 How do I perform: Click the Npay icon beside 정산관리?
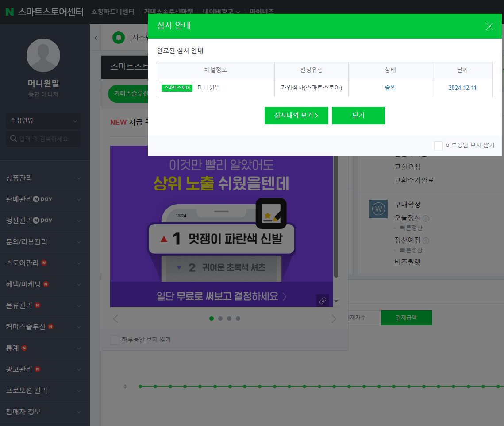[x=43, y=220]
